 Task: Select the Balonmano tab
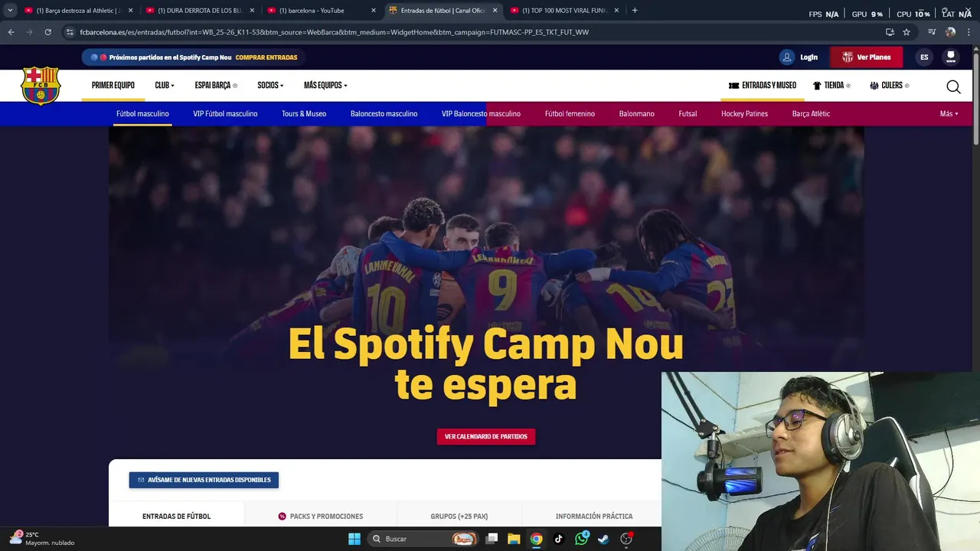pos(636,114)
